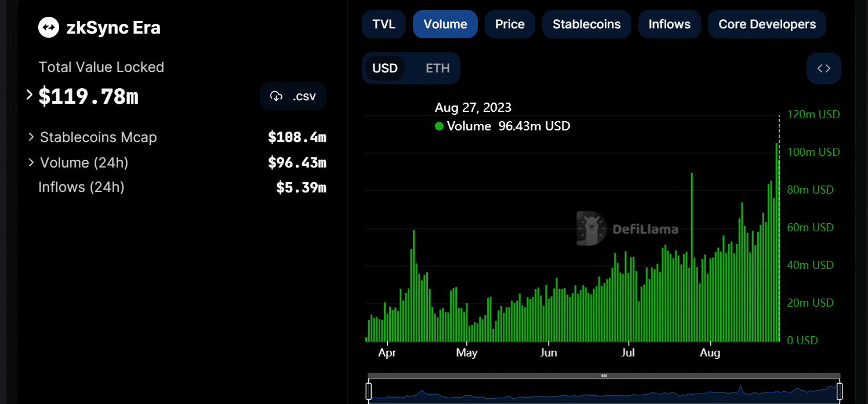Expand the Total Value Locked breakdown chevron
Viewport: 868px width, 404px height.
tap(30, 94)
